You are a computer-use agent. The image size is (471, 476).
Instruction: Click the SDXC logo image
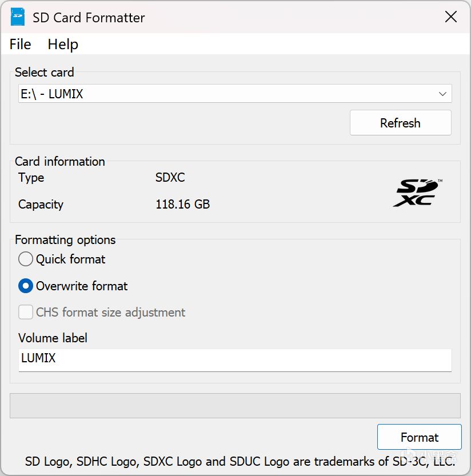pyautogui.click(x=417, y=193)
